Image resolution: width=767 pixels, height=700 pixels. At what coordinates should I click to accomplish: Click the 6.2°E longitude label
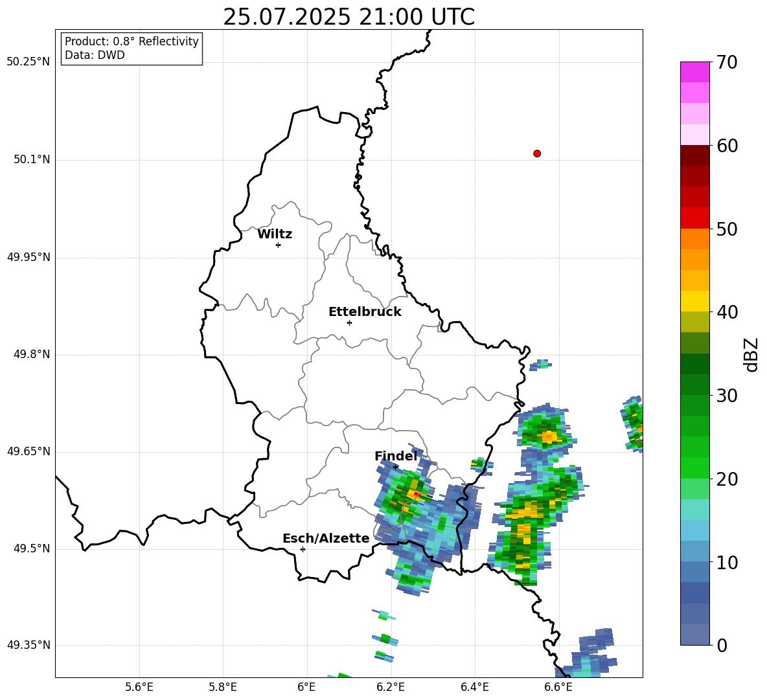(391, 687)
